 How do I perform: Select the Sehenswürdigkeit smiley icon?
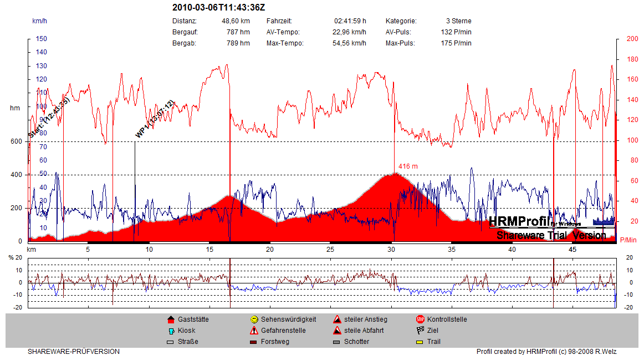[254, 319]
